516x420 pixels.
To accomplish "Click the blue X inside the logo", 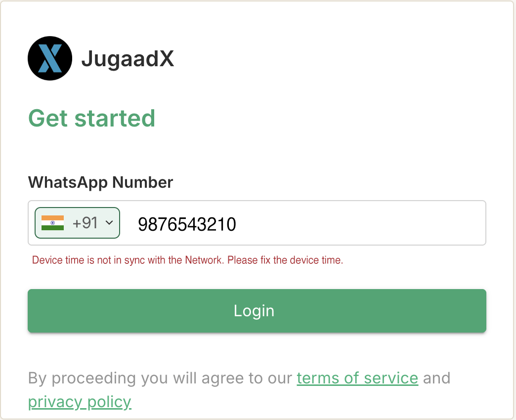I will click(x=50, y=58).
